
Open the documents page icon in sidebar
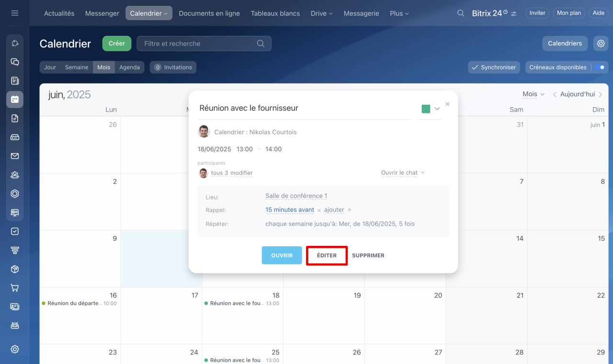click(15, 118)
